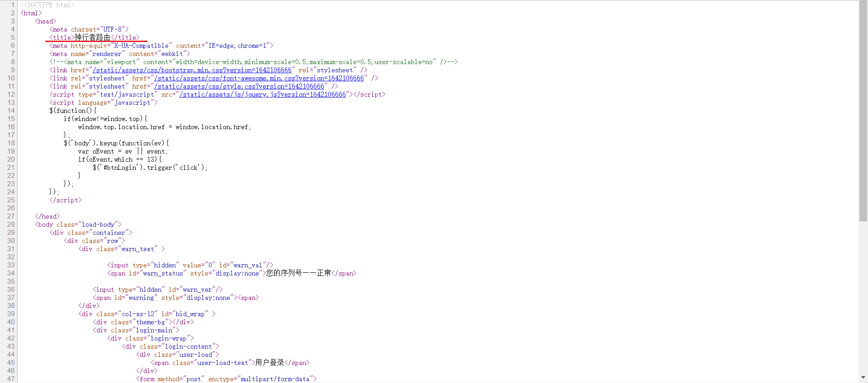
Task: Click the div id hid_wrap line
Action: point(147,314)
